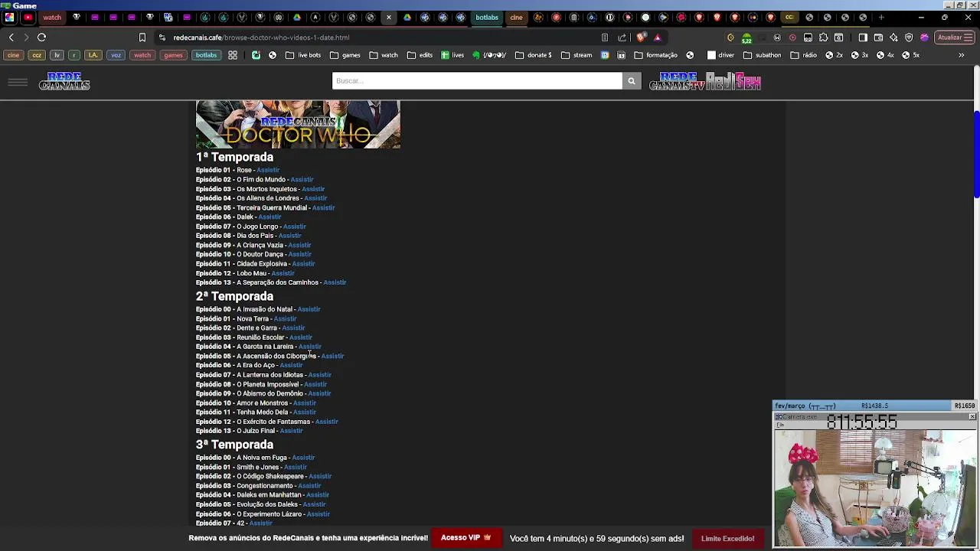Open the 'stream' bookmark folder
This screenshot has width=980, height=551.
pyautogui.click(x=577, y=55)
